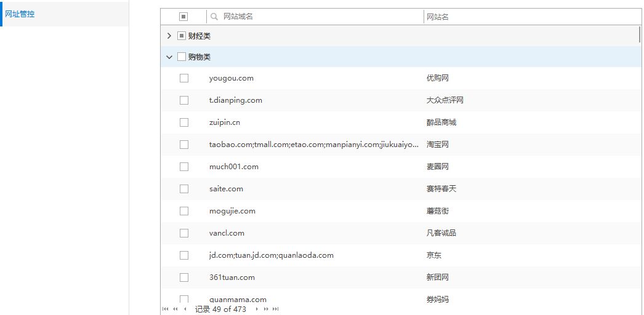The height and width of the screenshot is (315, 644).
Task: Check the box for 361tuan.com
Action: [x=184, y=277]
